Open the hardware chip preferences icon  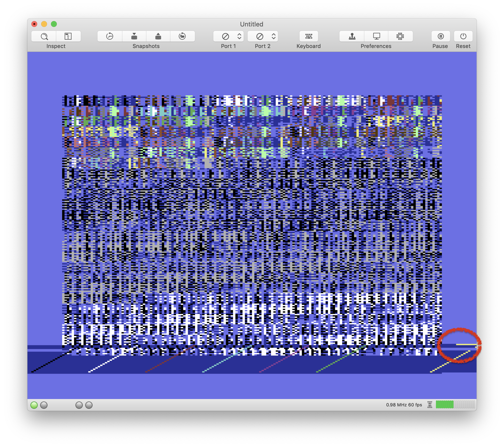pos(400,36)
